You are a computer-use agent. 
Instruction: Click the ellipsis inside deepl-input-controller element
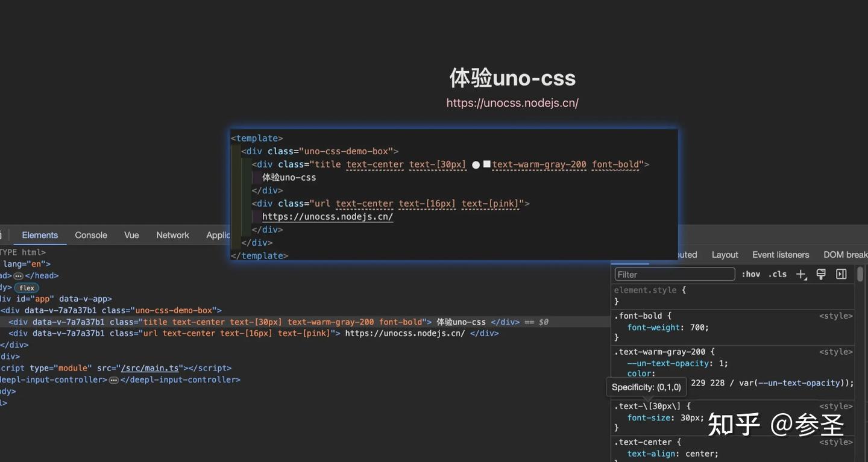click(113, 379)
